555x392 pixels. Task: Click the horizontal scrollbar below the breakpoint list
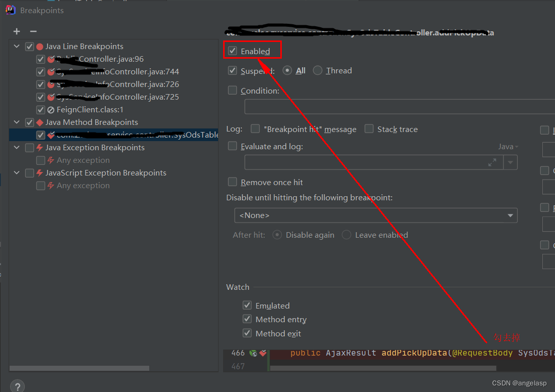coord(81,368)
